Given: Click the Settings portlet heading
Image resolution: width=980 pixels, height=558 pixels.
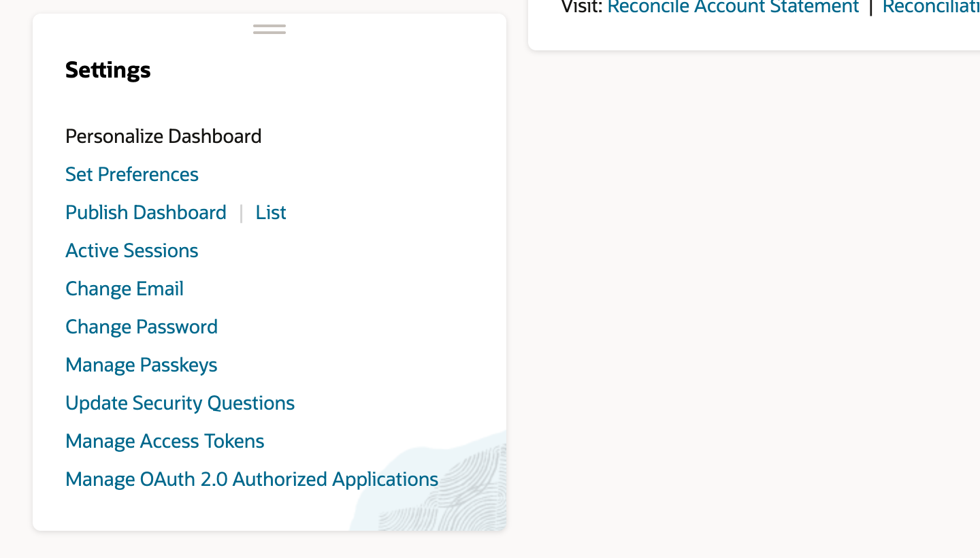Looking at the screenshot, I should 108,70.
